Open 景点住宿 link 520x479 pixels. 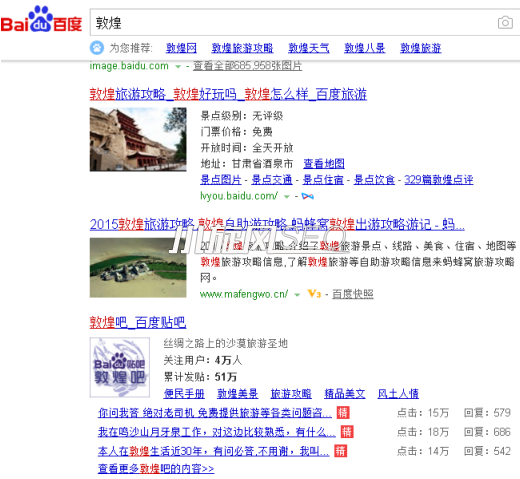coord(323,180)
